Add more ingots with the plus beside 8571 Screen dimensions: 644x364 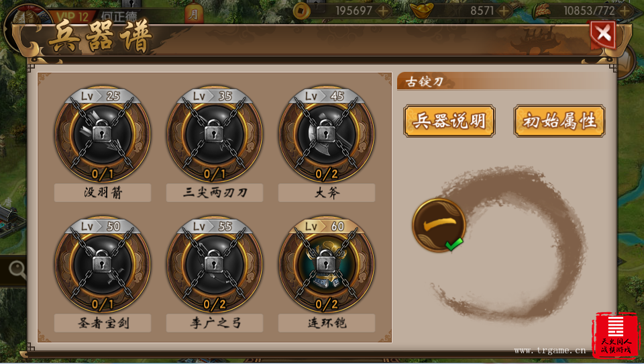click(504, 11)
